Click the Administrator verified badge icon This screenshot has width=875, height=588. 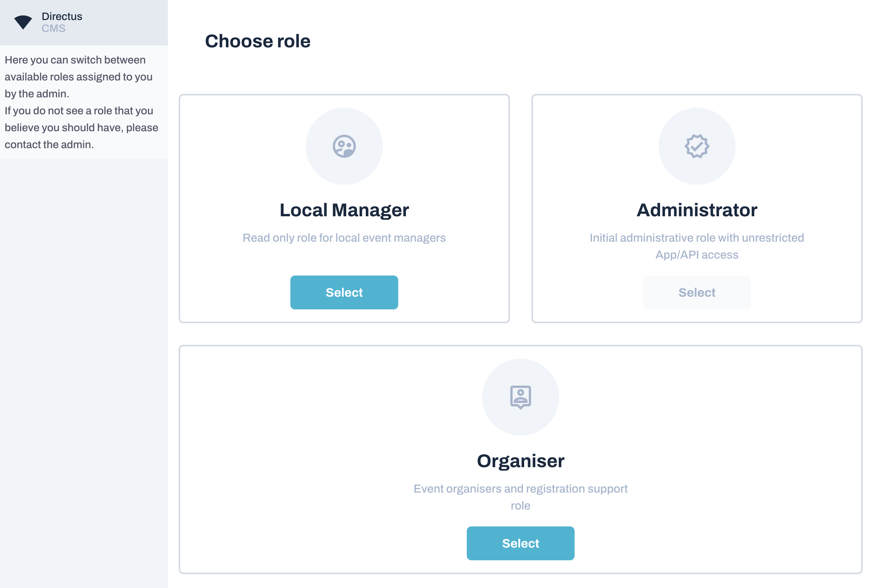(x=697, y=146)
